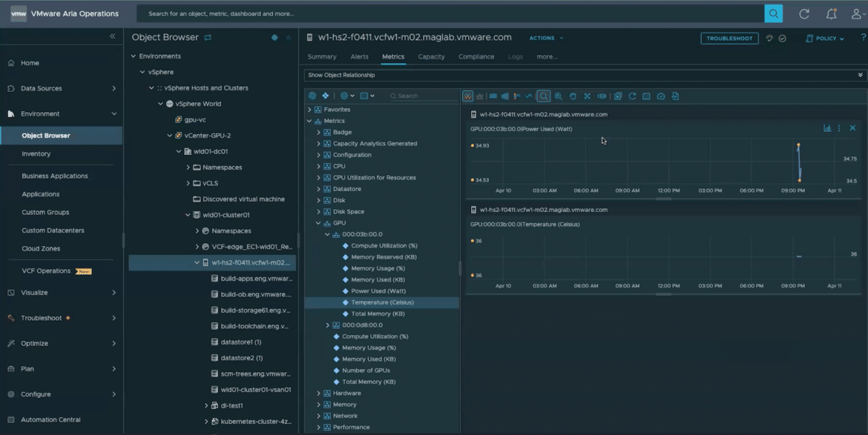Open the POLICY dropdown
The image size is (868, 435).
[825, 39]
